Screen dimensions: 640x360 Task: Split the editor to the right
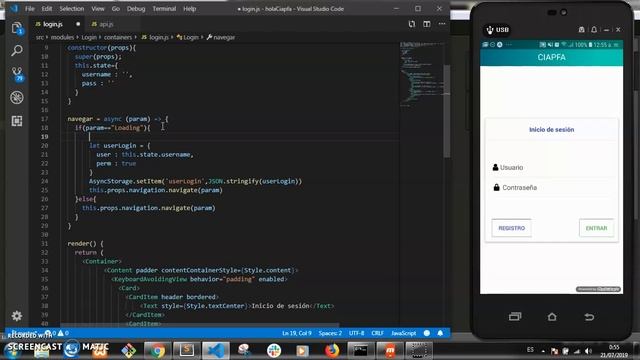427,24
